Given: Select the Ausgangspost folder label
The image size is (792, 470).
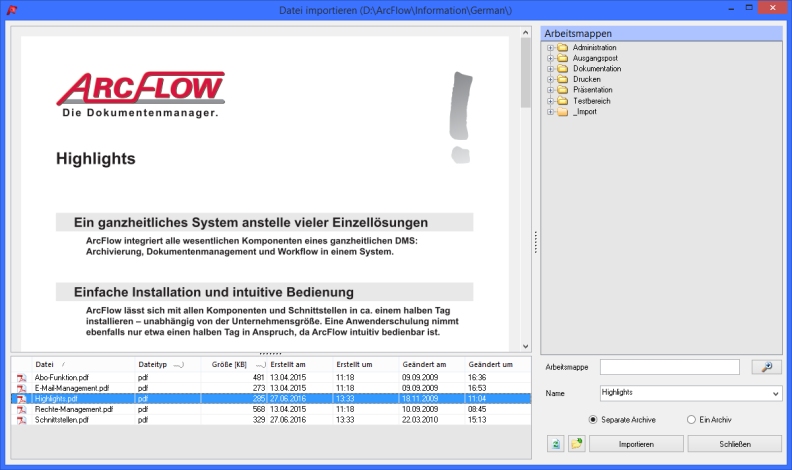Looking at the screenshot, I should coord(595,58).
